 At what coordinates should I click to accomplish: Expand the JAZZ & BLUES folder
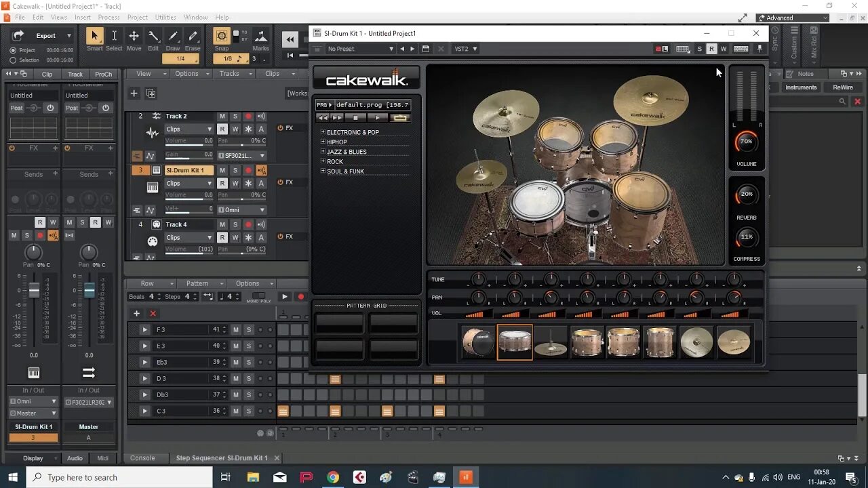[x=323, y=151]
